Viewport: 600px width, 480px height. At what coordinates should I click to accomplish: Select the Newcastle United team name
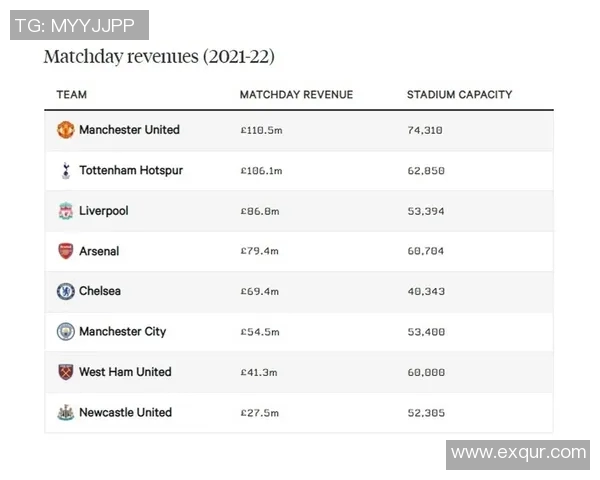(125, 412)
